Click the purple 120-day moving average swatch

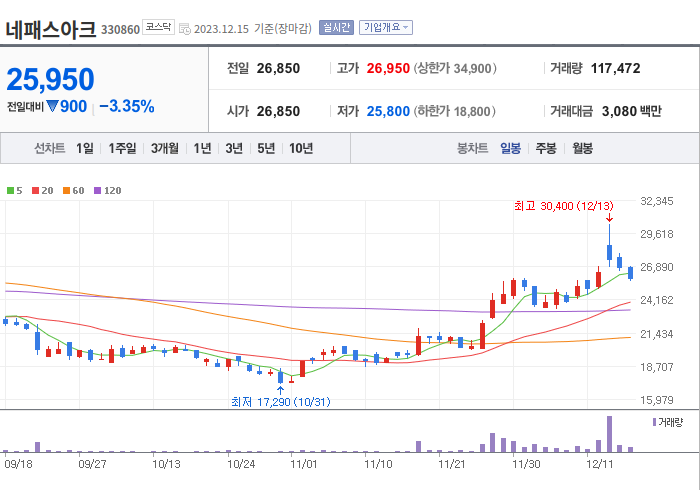(97, 191)
